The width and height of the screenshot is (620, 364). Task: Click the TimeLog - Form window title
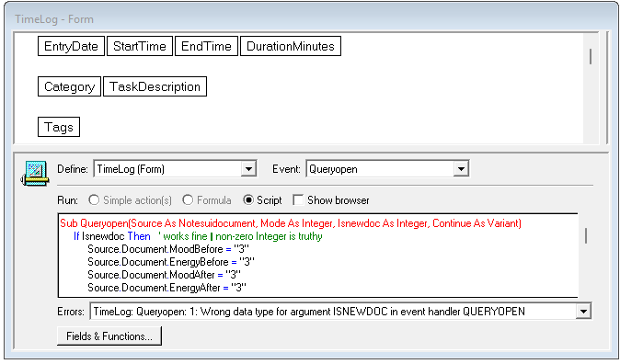point(54,19)
